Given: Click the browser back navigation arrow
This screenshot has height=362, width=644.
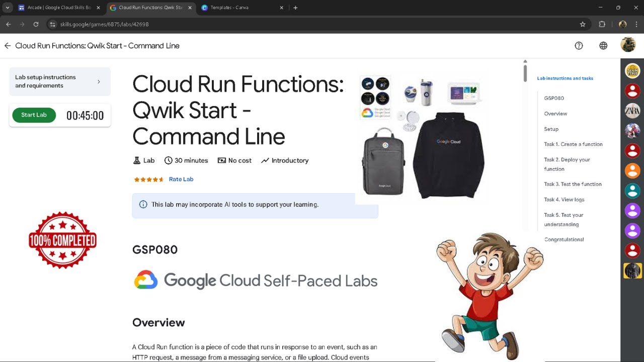Looking at the screenshot, I should (x=9, y=24).
